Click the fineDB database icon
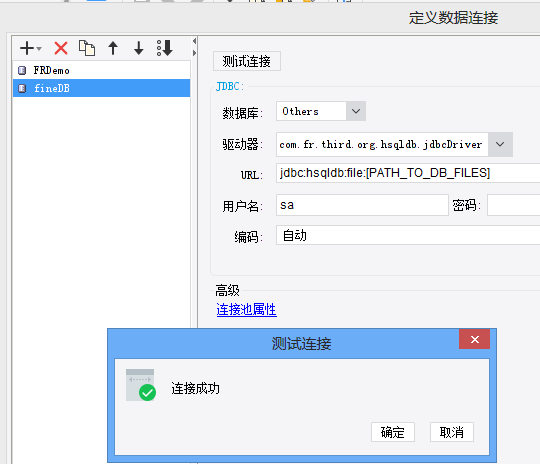The width and height of the screenshot is (540, 464). pos(22,89)
